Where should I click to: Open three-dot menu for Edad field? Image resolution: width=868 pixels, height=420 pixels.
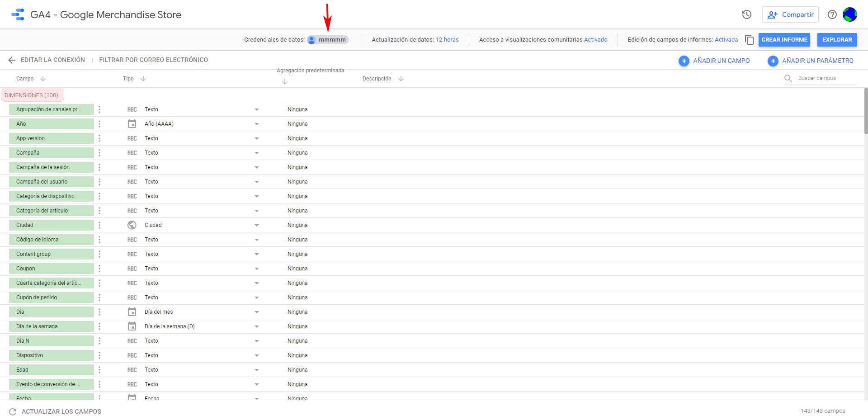click(x=99, y=370)
